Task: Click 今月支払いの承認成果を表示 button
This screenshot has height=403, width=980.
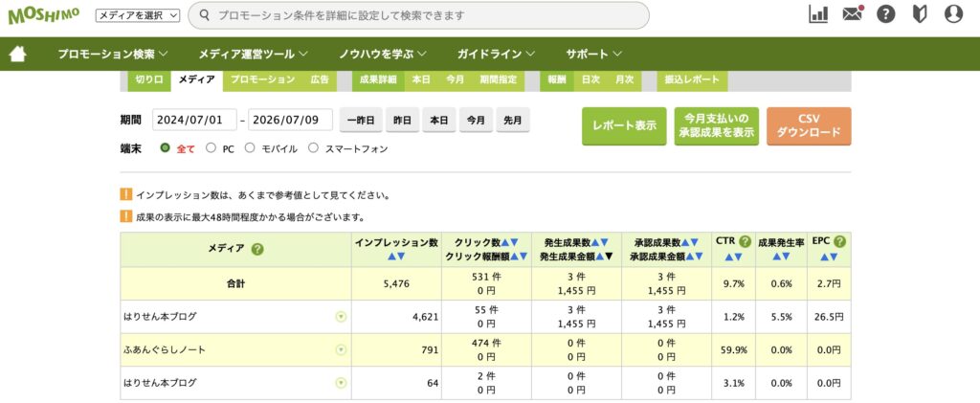Action: tap(716, 125)
